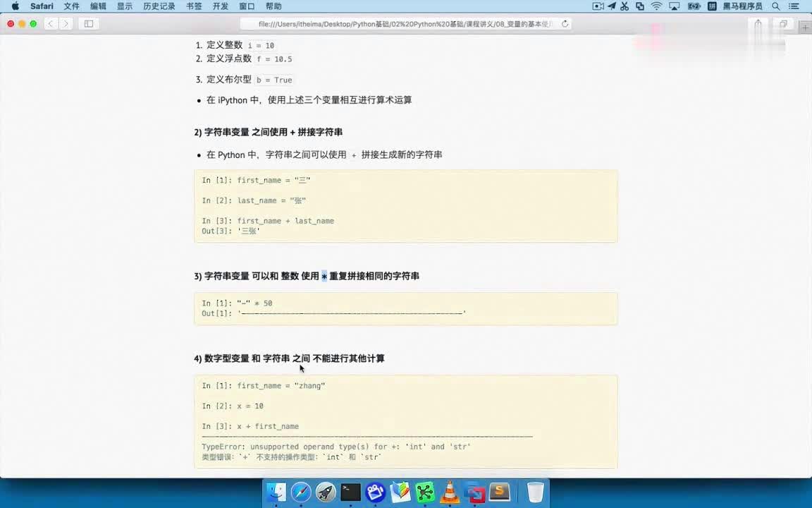Toggle the Safari sidebar
This screenshot has height=508, width=812.
coord(89,24)
